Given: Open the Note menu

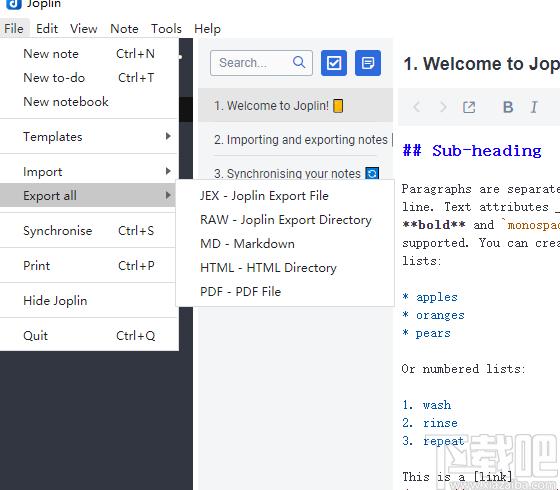Looking at the screenshot, I should 124,29.
